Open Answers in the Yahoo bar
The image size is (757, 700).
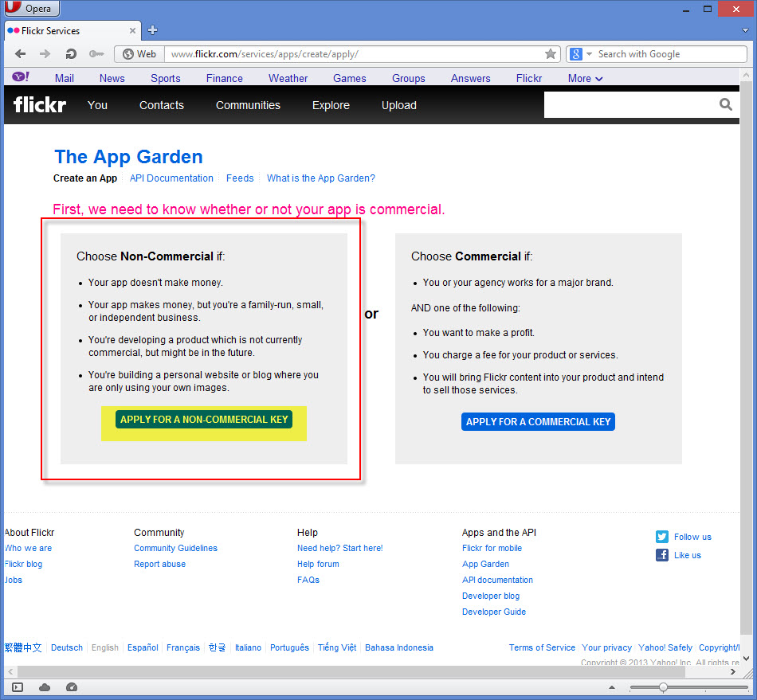[471, 78]
